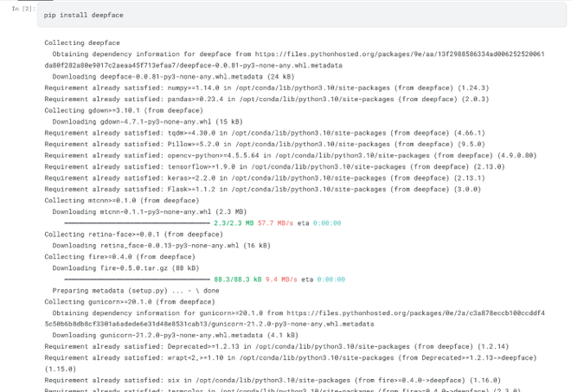Viewport: 571px width, 392px height.
Task: Click the '9.4 MB/s' speed text
Action: pos(281,280)
